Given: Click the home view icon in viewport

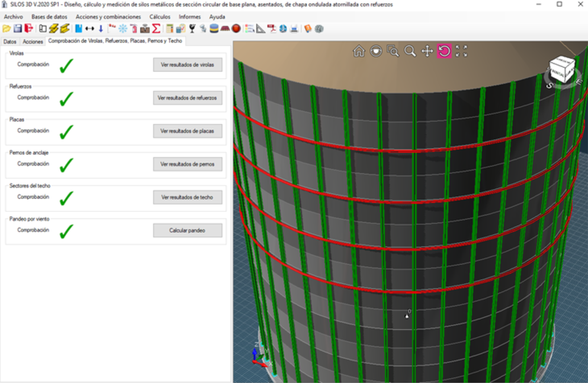Looking at the screenshot, I should coord(359,51).
